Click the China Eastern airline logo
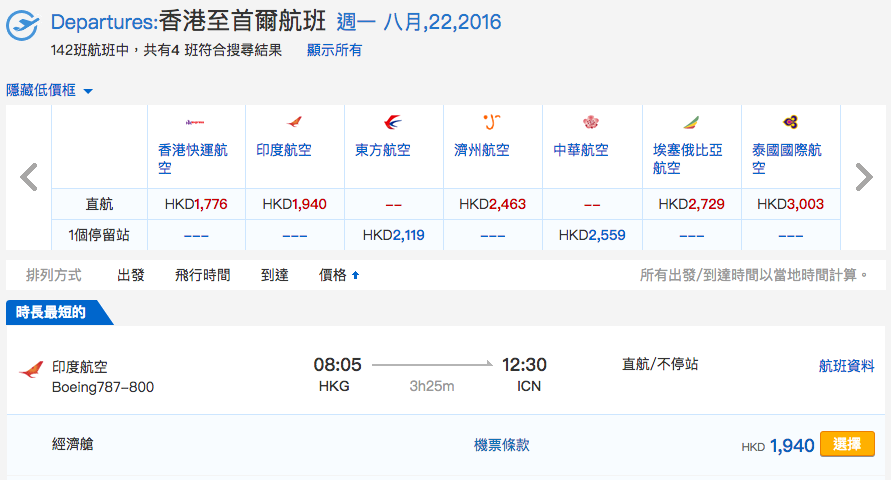 tap(393, 122)
